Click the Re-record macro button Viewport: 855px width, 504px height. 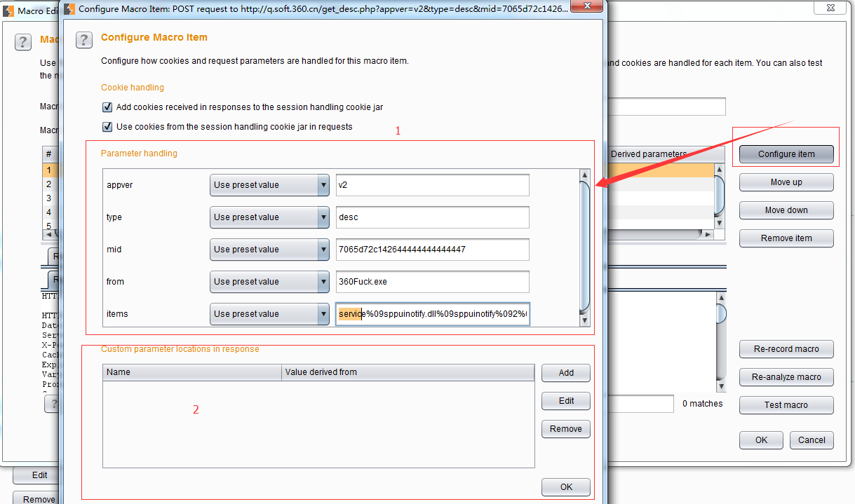pos(786,349)
